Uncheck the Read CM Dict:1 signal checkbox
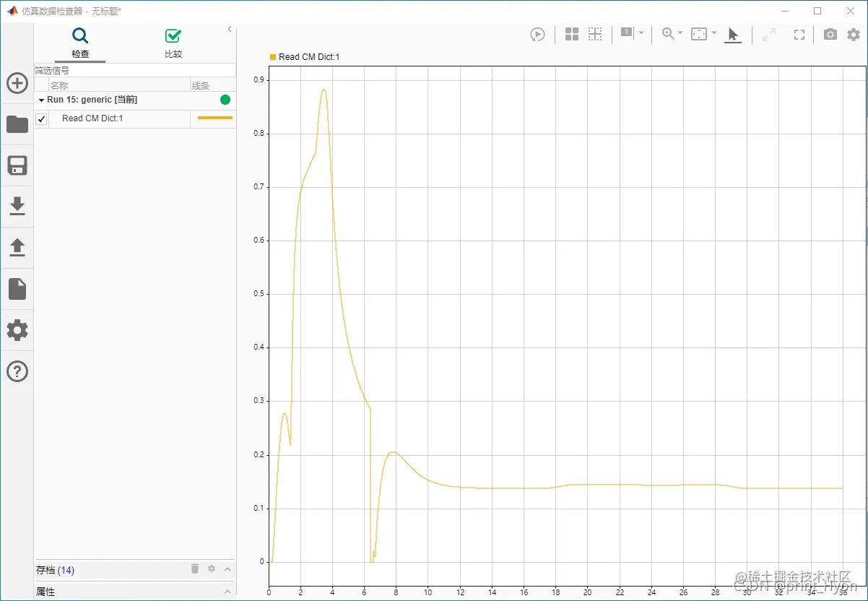This screenshot has width=868, height=601. (x=41, y=119)
